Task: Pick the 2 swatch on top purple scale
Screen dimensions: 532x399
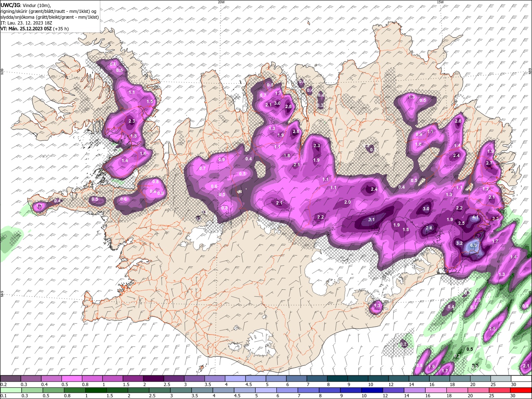Action: [x=153, y=379]
